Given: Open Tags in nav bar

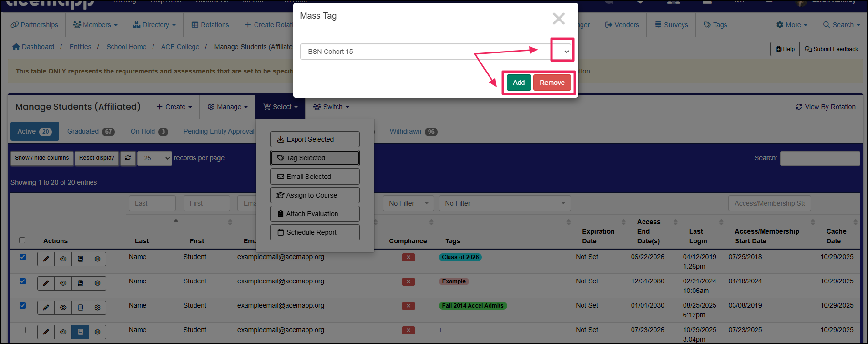Looking at the screenshot, I should (715, 25).
